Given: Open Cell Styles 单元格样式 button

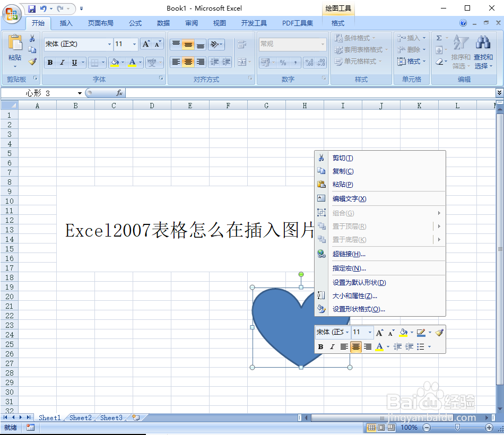Looking at the screenshot, I should tap(358, 62).
